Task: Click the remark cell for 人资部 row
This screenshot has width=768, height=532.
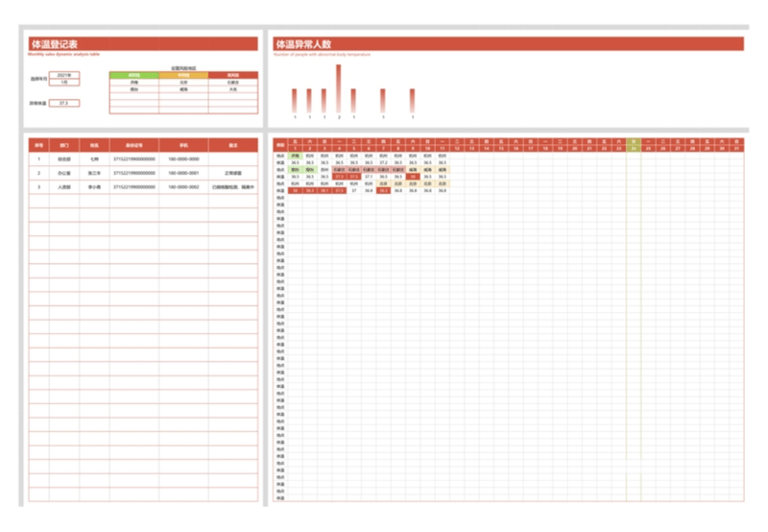Action: 233,187
